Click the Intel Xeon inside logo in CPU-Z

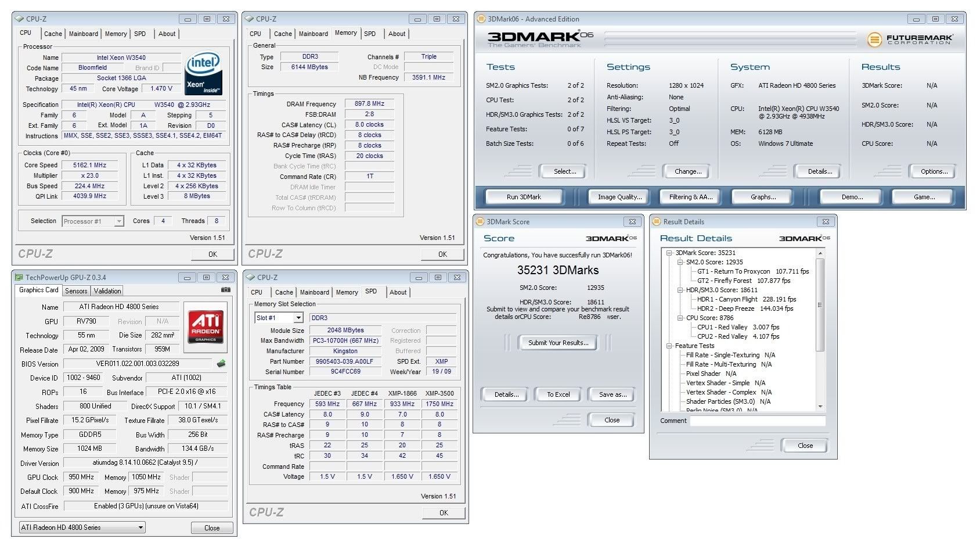pos(204,74)
